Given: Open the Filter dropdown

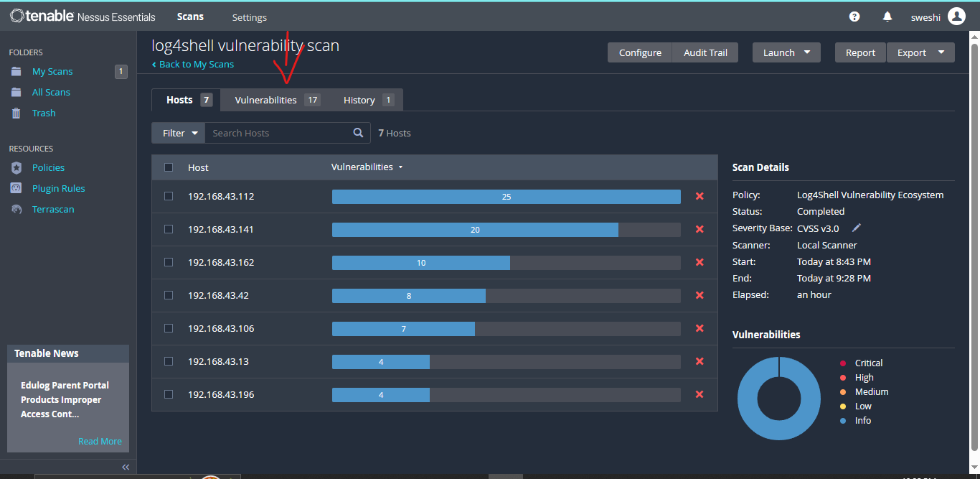Looking at the screenshot, I should tap(179, 133).
